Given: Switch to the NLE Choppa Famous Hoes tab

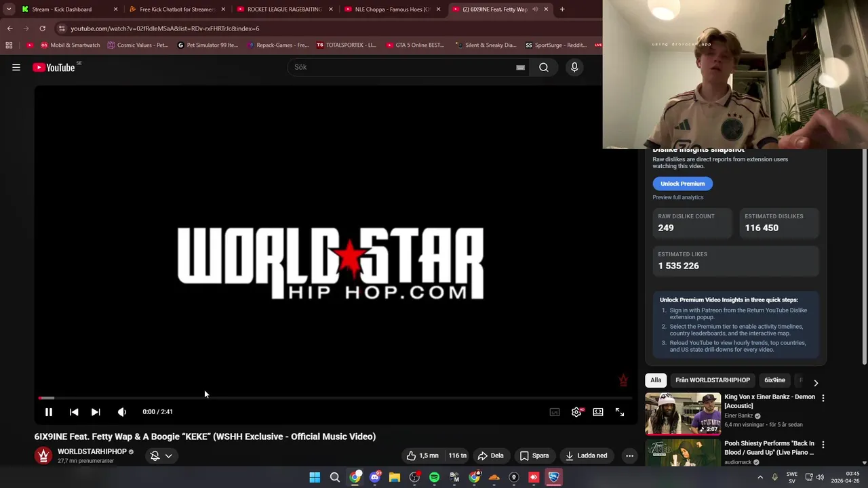Looking at the screenshot, I should pyautogui.click(x=392, y=9).
